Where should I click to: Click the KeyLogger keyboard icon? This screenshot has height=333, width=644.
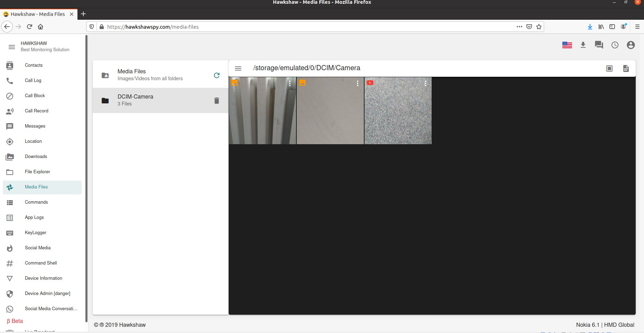pos(10,233)
